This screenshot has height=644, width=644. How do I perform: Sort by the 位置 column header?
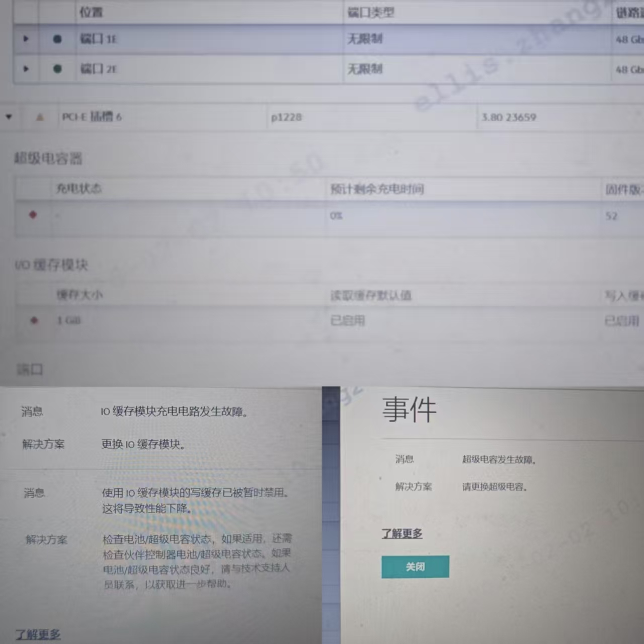point(91,12)
